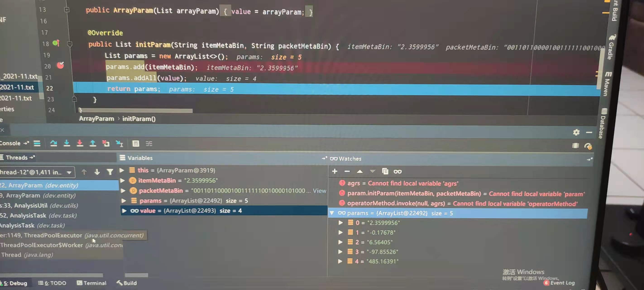Image resolution: width=644 pixels, height=290 pixels.
Task: Click the Step Out debug icon
Action: (x=93, y=143)
